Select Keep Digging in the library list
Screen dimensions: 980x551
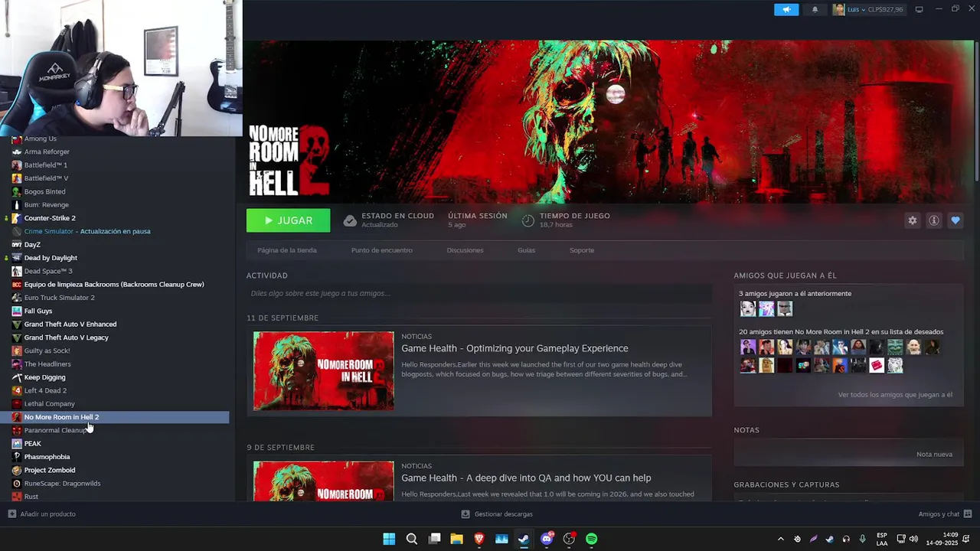click(x=44, y=377)
